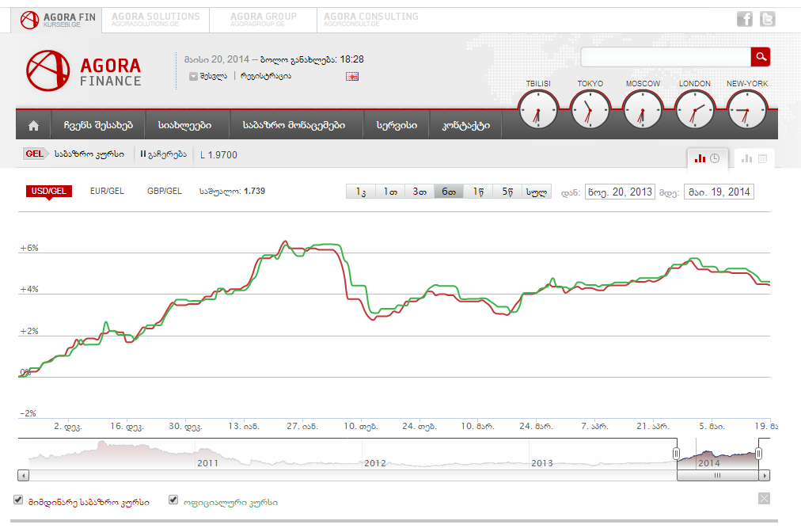Click the Agora Finance logo
The height and width of the screenshot is (532, 801).
point(84,70)
